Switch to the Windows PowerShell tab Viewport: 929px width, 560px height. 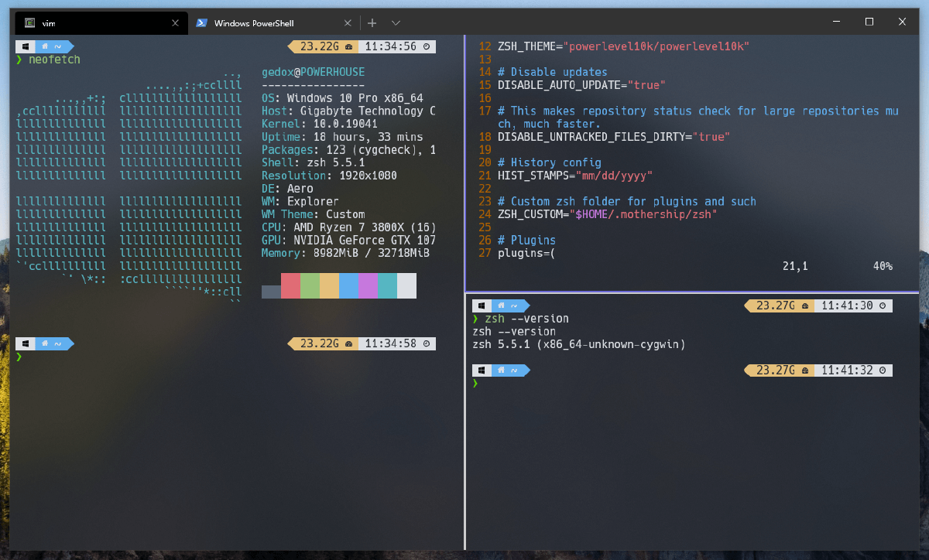273,23
